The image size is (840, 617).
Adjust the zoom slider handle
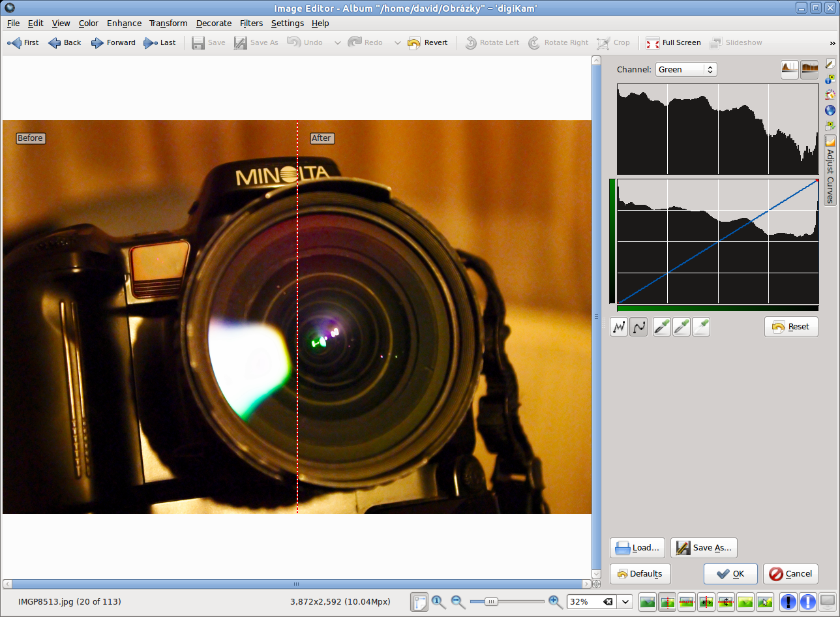[491, 601]
